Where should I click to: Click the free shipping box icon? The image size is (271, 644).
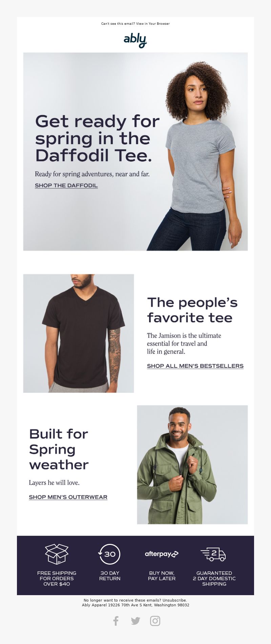point(57,554)
